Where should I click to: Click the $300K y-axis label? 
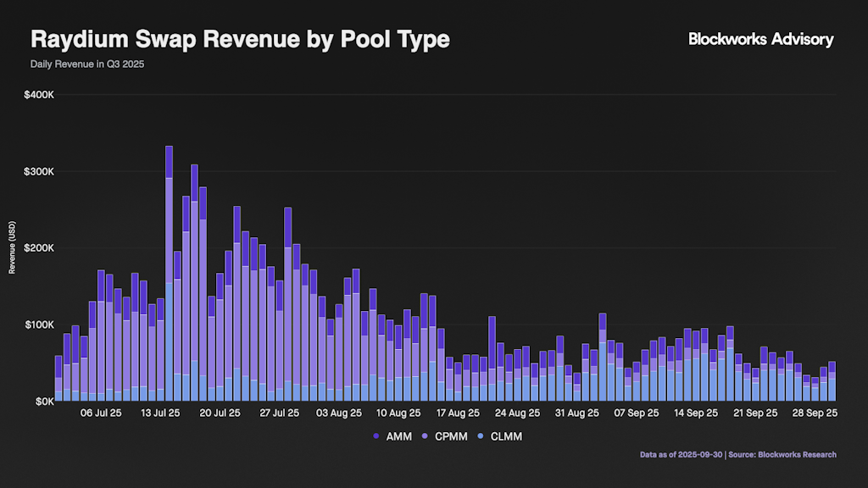(x=40, y=171)
